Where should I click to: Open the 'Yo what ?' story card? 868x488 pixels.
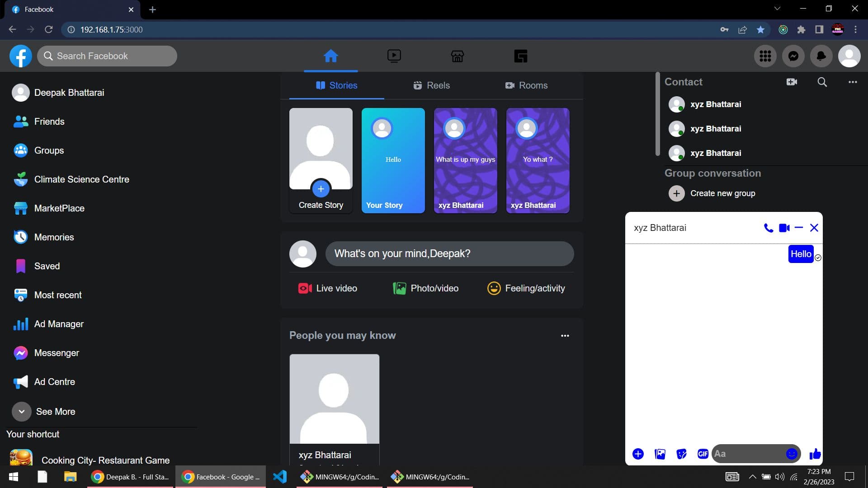pyautogui.click(x=538, y=160)
